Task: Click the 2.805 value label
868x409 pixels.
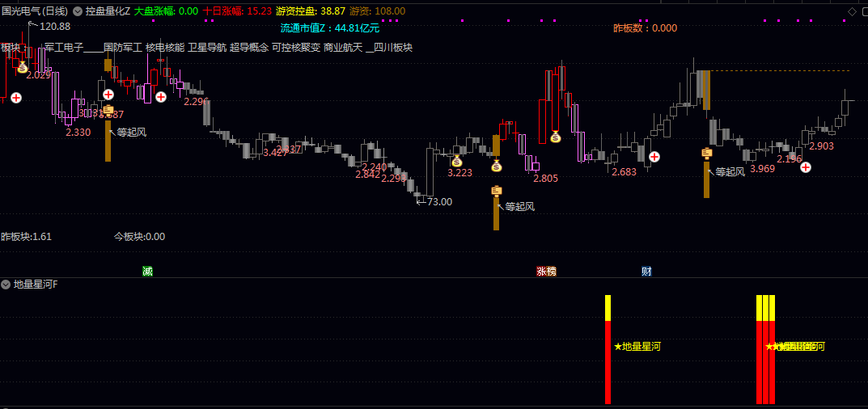Action: (x=546, y=179)
